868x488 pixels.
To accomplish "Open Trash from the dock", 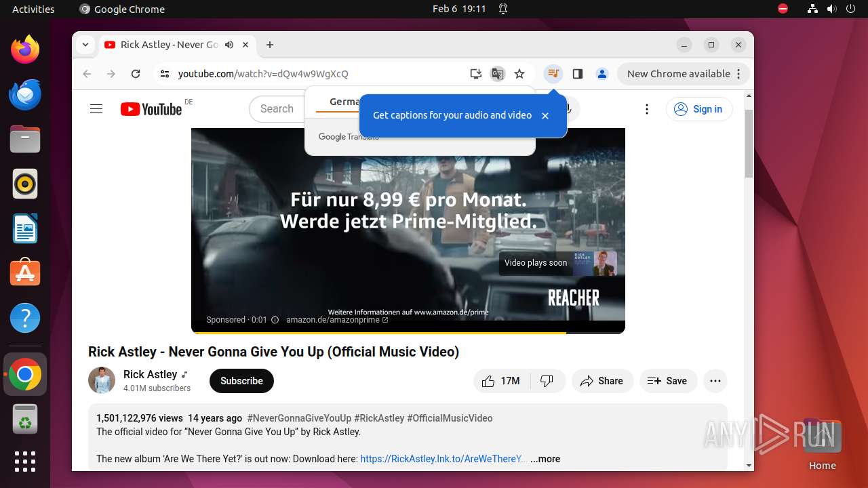I will [25, 419].
